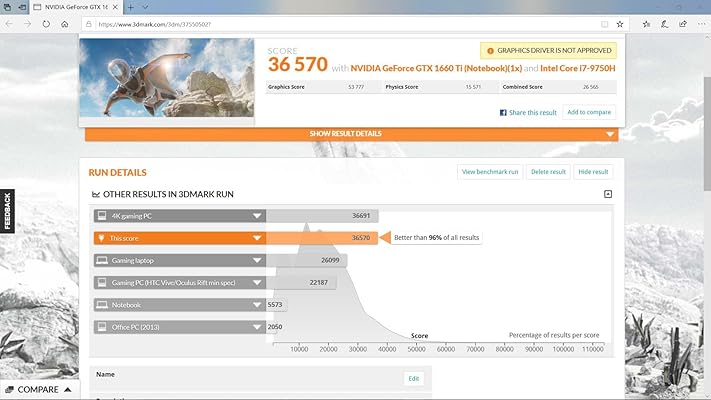The width and height of the screenshot is (711, 400).
Task: Click the desktop icon on 4K gaming PC row
Action: pyautogui.click(x=102, y=215)
